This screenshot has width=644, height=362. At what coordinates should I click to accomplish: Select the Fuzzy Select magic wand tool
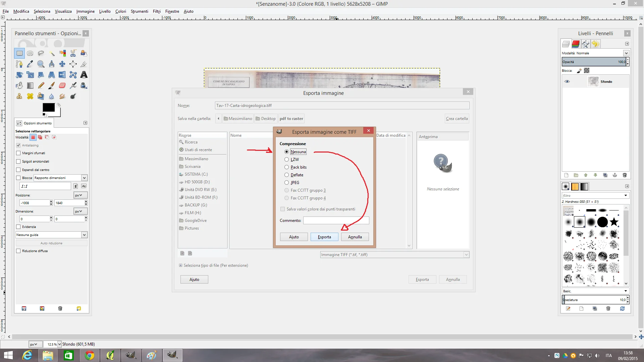tap(52, 53)
